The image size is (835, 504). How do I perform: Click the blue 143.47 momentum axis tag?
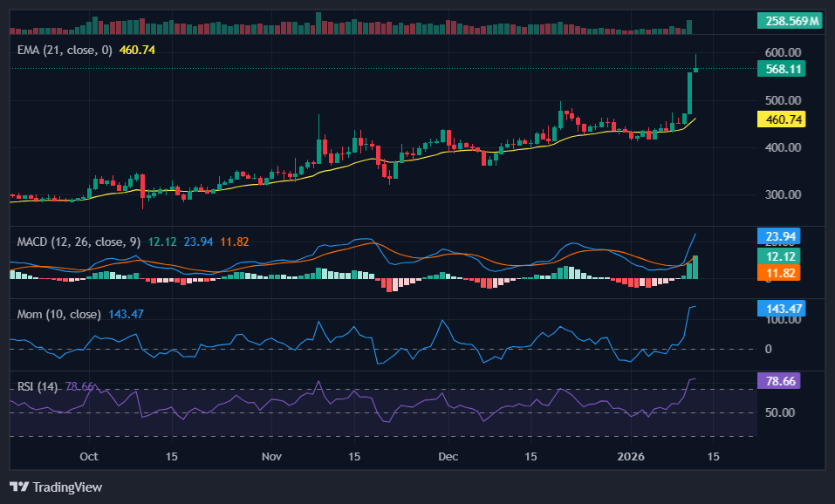pos(781,309)
